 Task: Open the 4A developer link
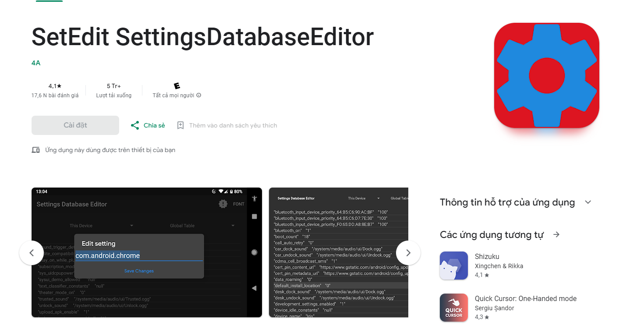[36, 63]
